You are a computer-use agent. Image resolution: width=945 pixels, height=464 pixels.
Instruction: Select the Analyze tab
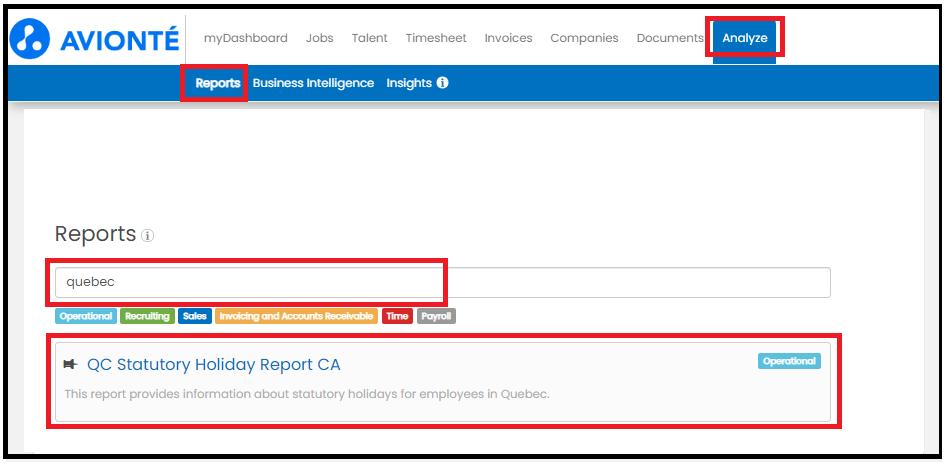744,38
